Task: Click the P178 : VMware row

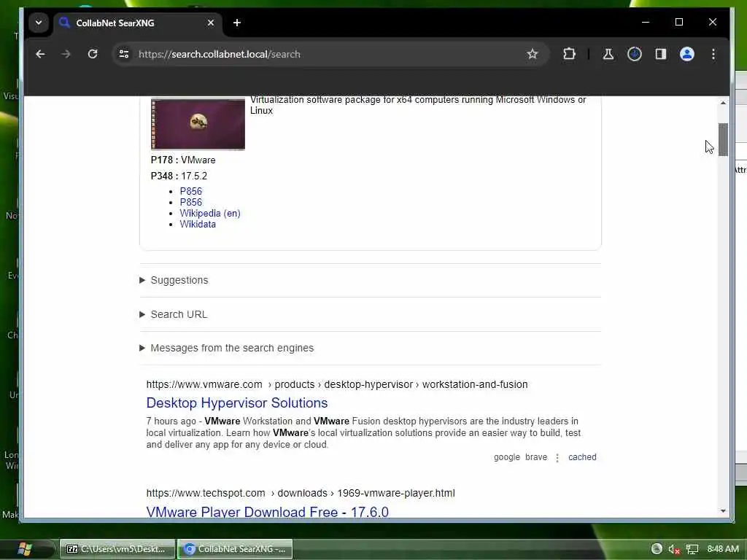Action: pos(183,160)
